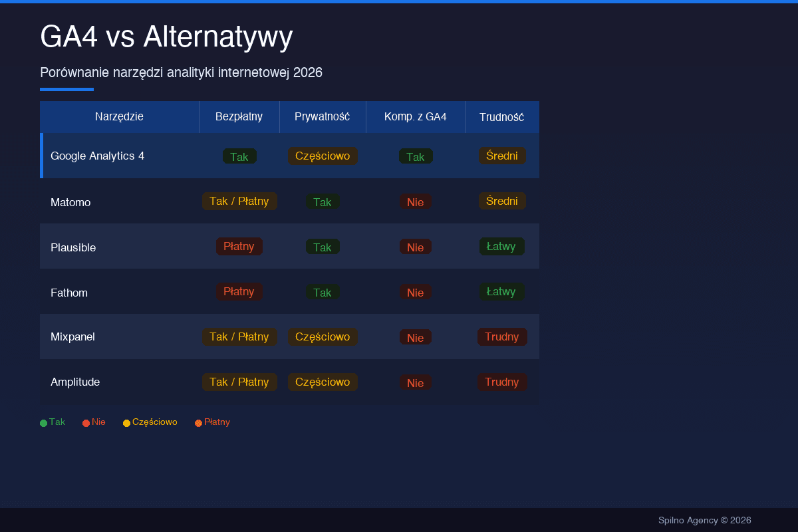The height and width of the screenshot is (532, 798).
Task: Click the red Nie legend dot
Action: 86,423
